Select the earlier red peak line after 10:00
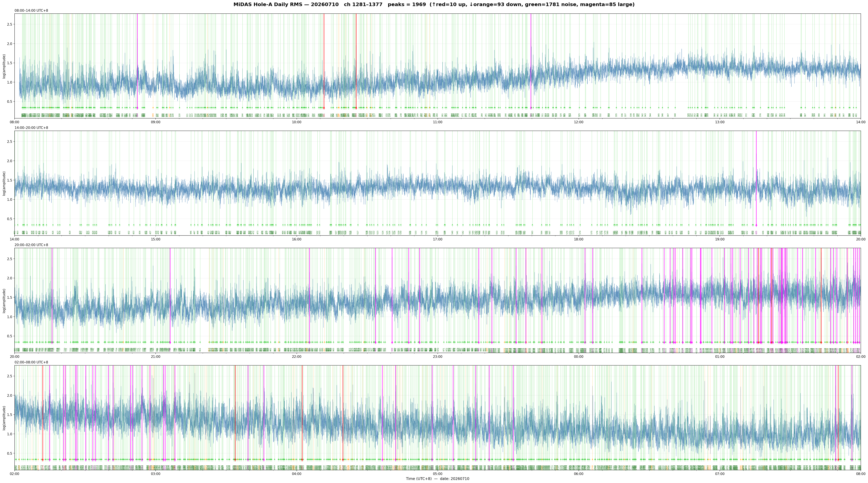 324,61
